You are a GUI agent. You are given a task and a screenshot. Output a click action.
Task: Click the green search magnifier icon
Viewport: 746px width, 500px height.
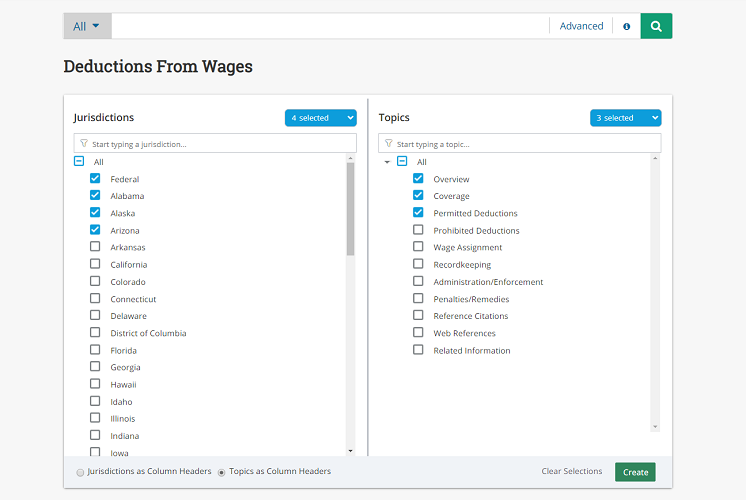[x=656, y=26]
